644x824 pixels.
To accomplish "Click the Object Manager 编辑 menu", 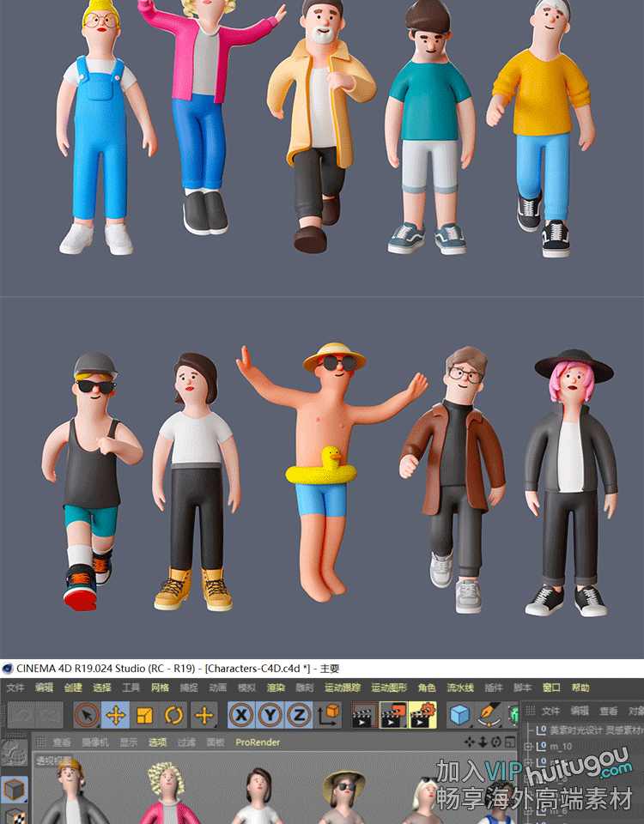I will [580, 711].
